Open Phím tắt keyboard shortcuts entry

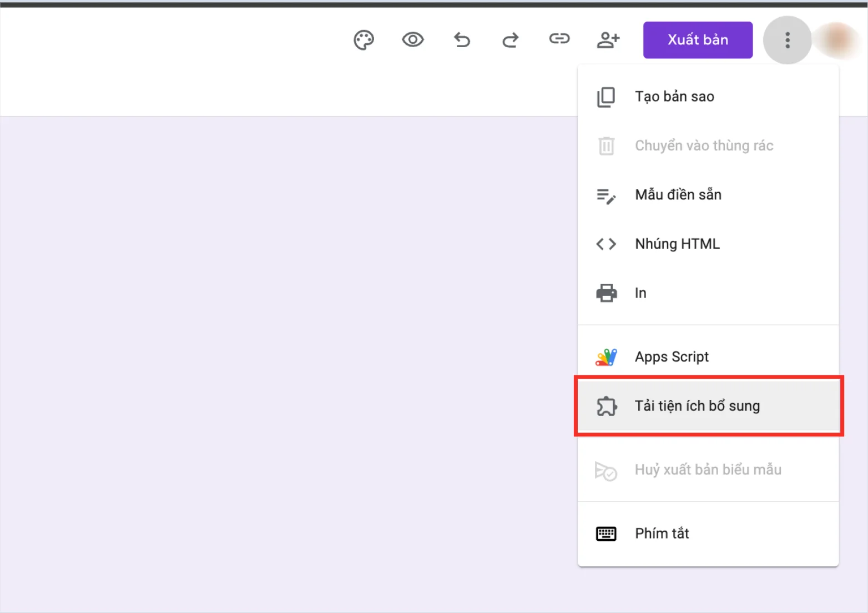(708, 534)
